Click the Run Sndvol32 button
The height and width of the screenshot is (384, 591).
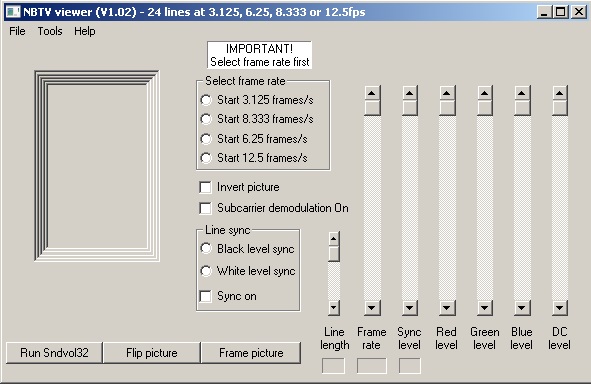click(x=54, y=353)
